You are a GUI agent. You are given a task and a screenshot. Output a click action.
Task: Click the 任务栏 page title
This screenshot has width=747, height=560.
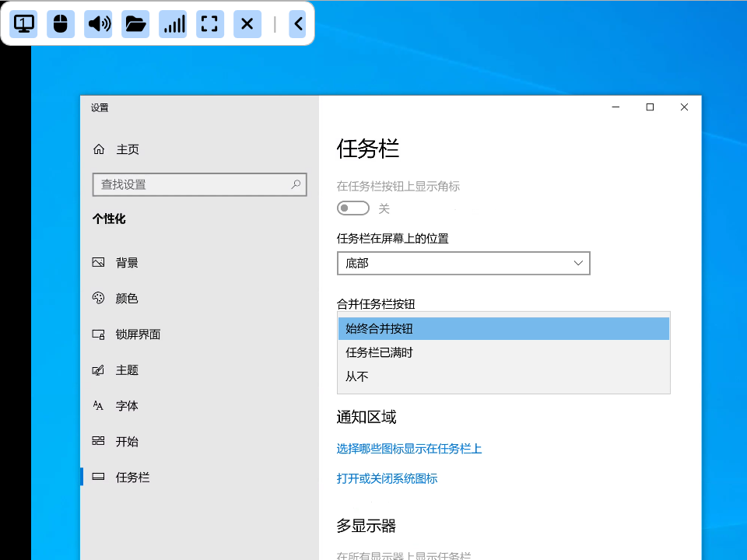pos(368,149)
